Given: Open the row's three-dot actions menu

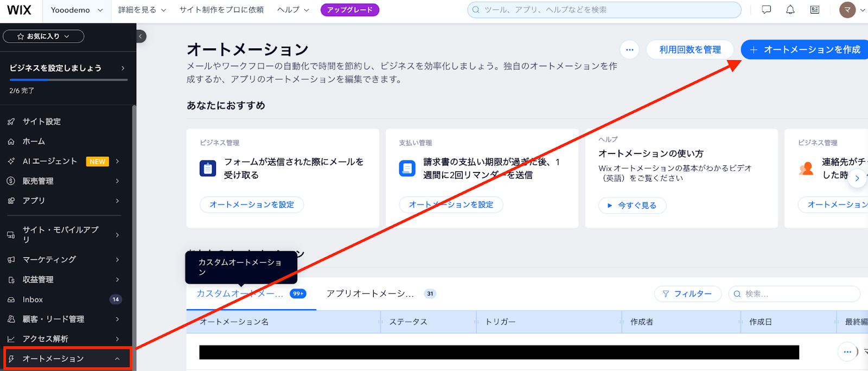Looking at the screenshot, I should click(847, 351).
